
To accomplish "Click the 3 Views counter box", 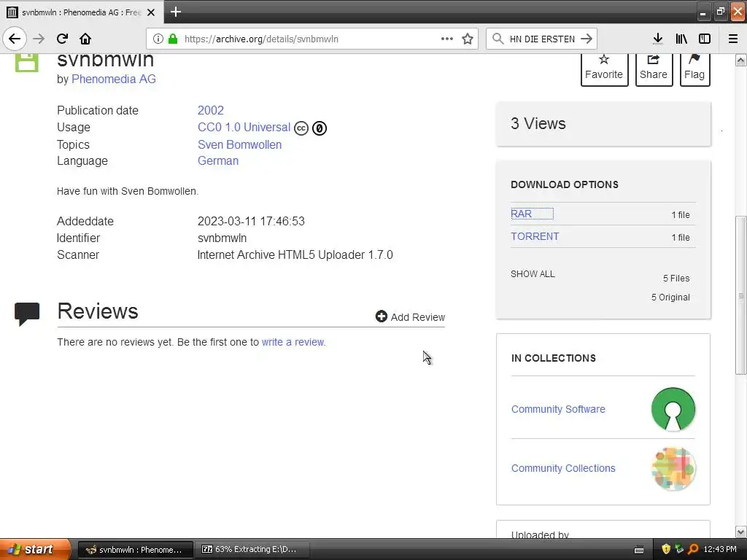I will (x=603, y=124).
